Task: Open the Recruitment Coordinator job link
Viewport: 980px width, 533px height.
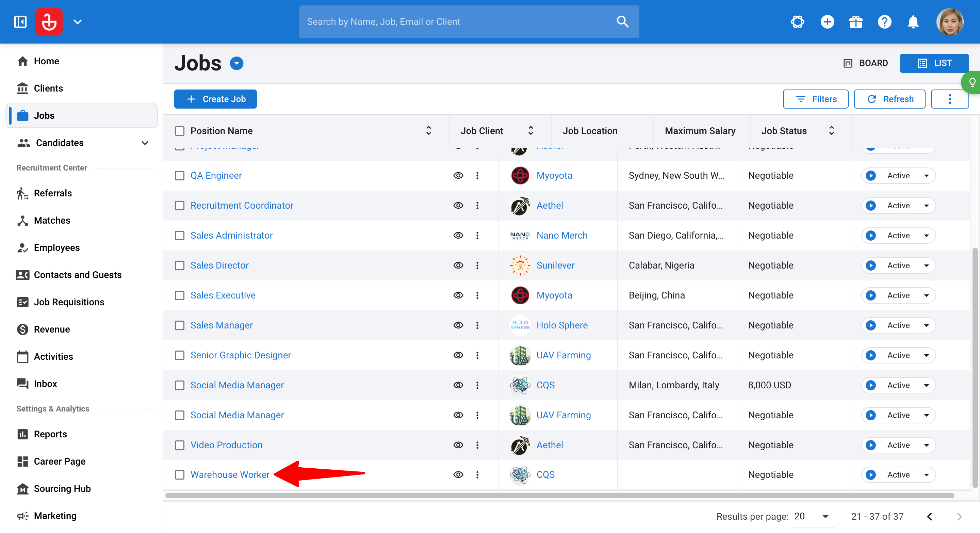Action: coord(242,206)
